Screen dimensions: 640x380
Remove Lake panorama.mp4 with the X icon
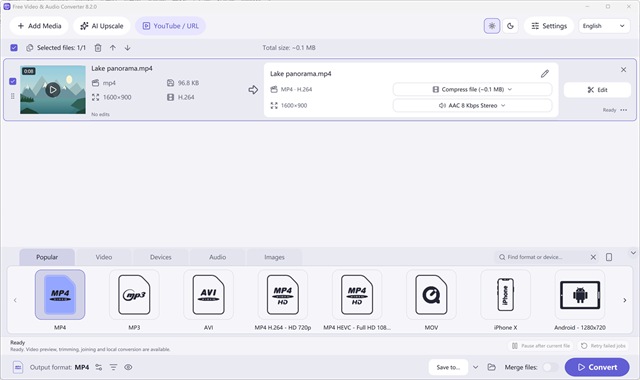(623, 69)
